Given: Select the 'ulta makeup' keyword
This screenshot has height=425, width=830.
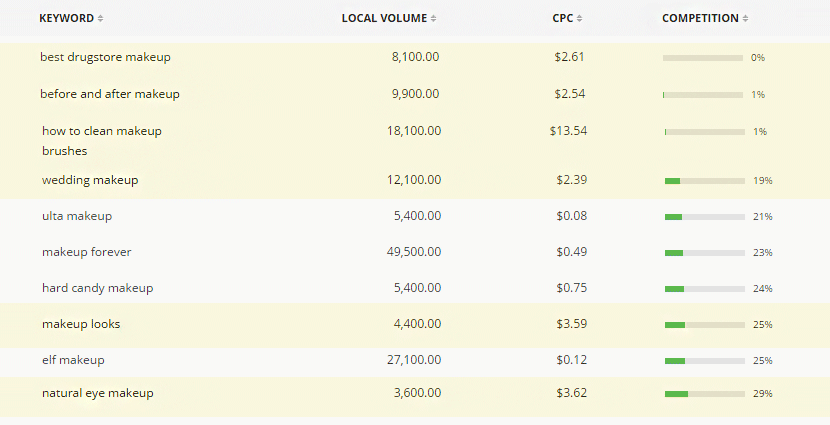Looking at the screenshot, I should pyautogui.click(x=77, y=216).
